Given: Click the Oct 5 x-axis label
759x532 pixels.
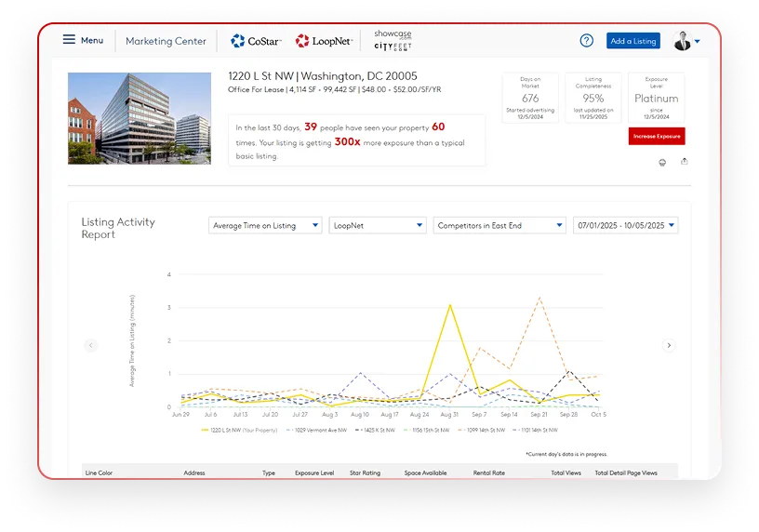Looking at the screenshot, I should click(x=598, y=415).
